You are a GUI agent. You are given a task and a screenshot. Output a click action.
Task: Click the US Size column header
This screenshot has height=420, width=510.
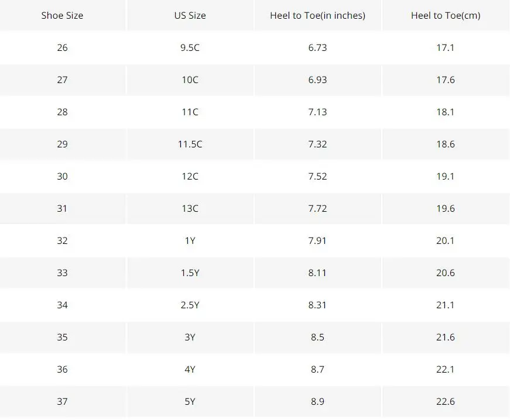click(190, 15)
